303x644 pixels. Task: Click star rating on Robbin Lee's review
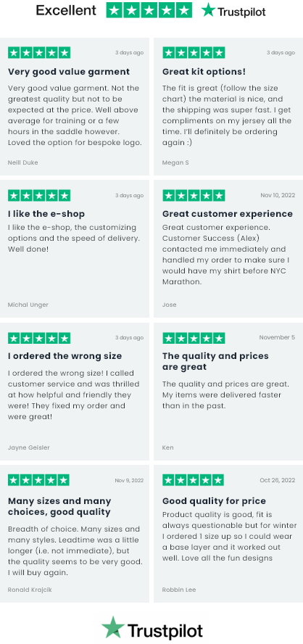click(194, 480)
